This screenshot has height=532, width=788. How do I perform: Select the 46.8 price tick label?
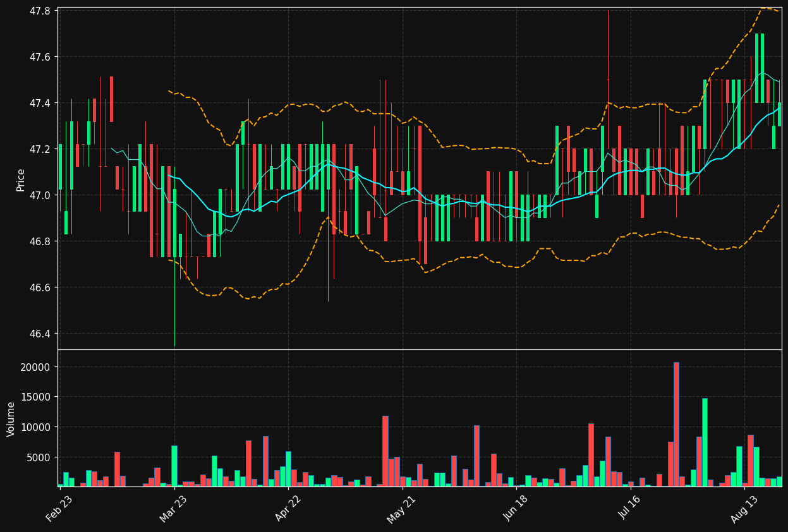40,241
